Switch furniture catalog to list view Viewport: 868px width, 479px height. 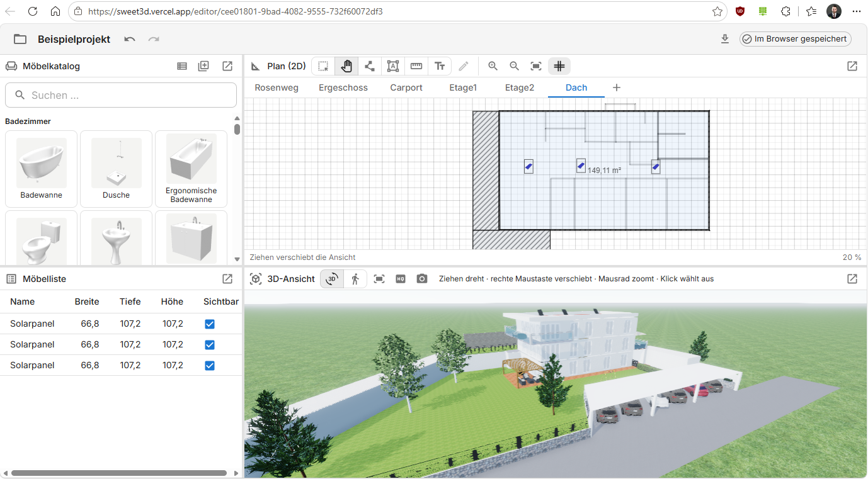(182, 66)
